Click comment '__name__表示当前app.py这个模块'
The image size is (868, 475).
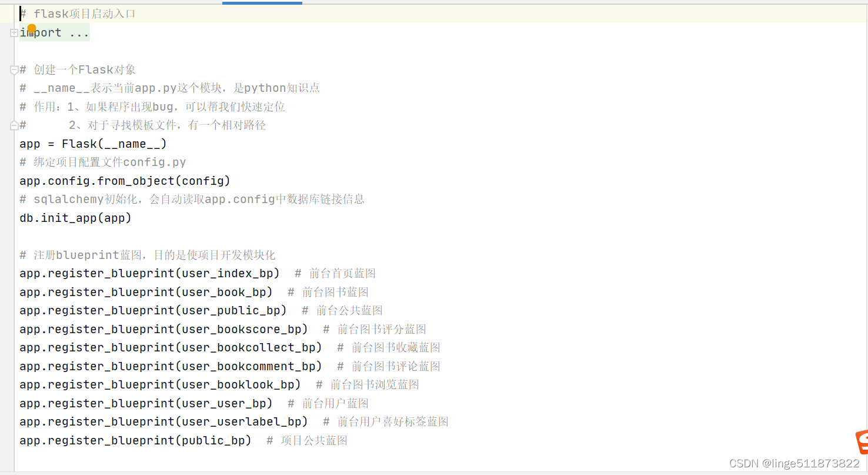[x=170, y=88]
